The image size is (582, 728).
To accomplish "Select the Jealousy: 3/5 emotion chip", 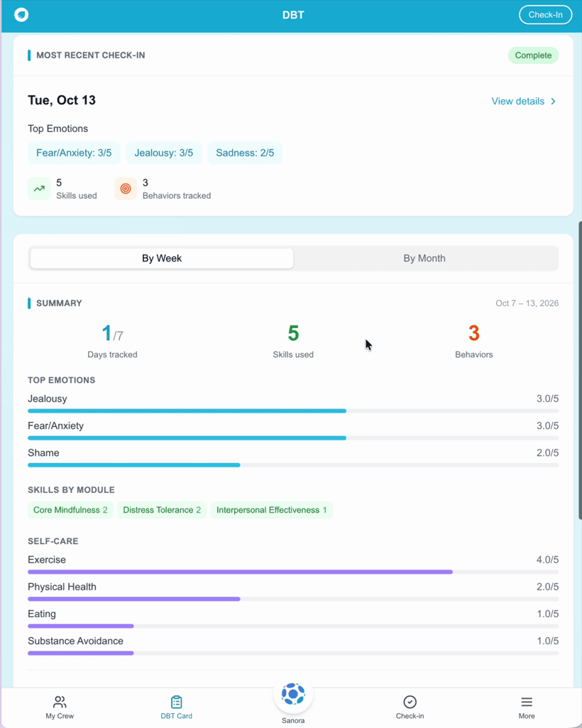I will tap(163, 153).
